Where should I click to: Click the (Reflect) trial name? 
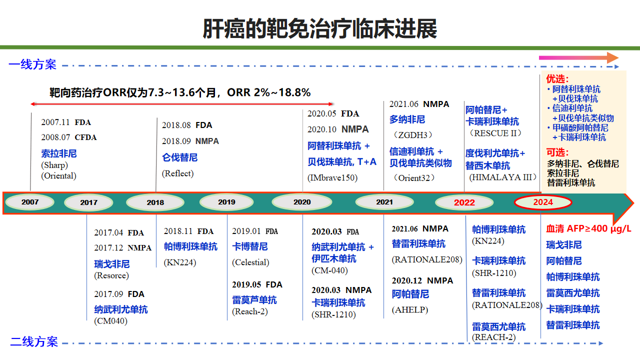178,173
